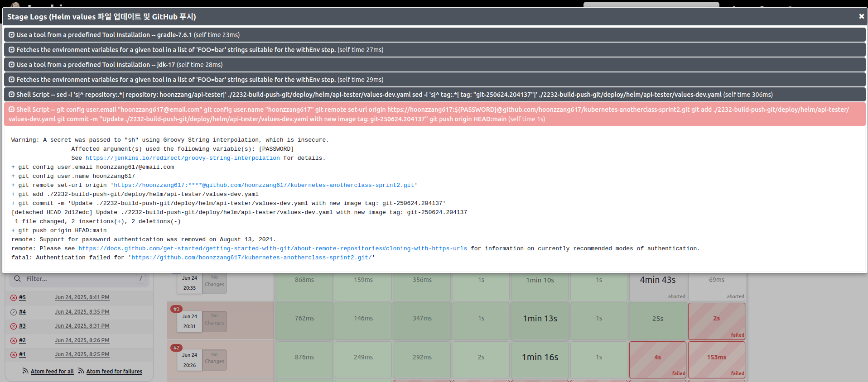Expand the environment variables step with 27ms
Screen dimensions: 868x382
(x=435, y=50)
